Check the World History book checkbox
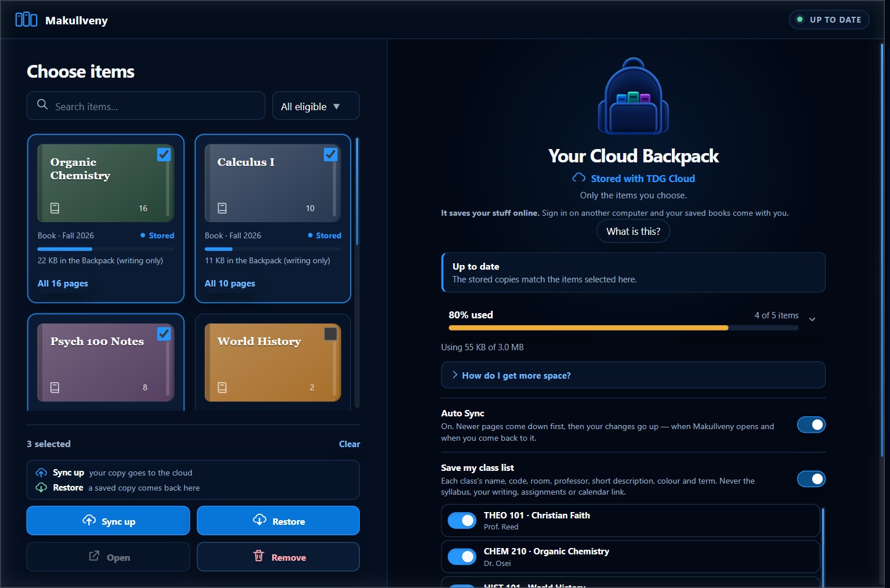 click(x=331, y=334)
